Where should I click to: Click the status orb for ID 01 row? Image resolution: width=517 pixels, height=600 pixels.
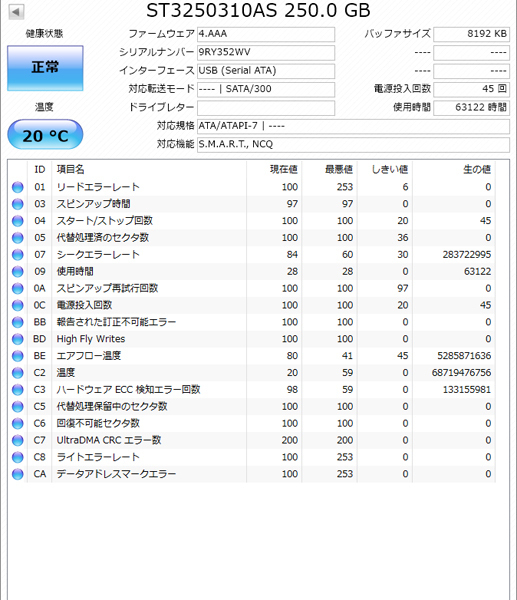[18, 187]
